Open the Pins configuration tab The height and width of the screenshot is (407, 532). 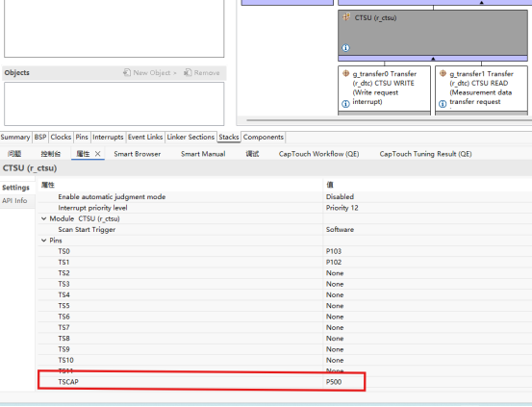pos(82,138)
